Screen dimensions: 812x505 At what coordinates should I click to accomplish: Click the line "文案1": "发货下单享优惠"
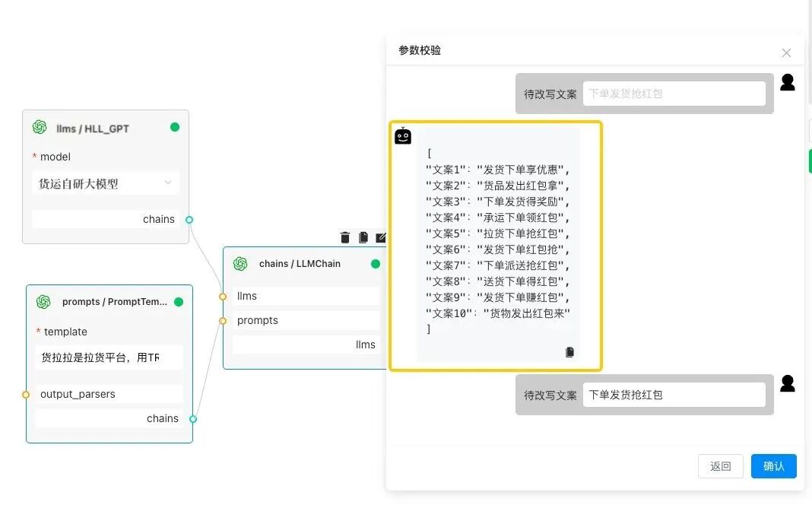[x=498, y=170]
